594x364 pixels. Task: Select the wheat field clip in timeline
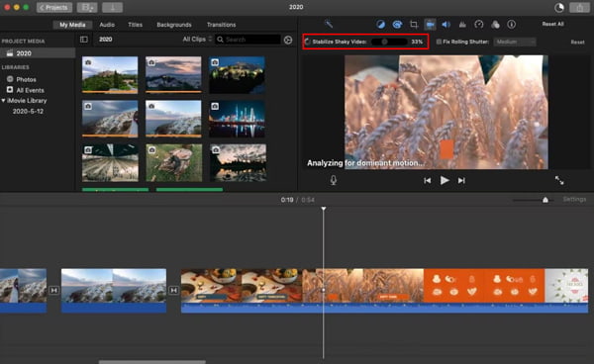pos(363,286)
